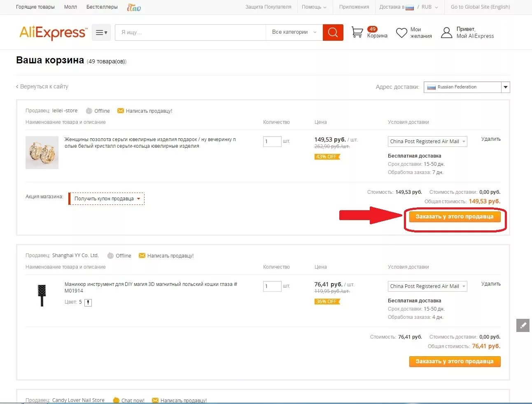
Task: Click the wishlist heart icon
Action: [x=401, y=33]
